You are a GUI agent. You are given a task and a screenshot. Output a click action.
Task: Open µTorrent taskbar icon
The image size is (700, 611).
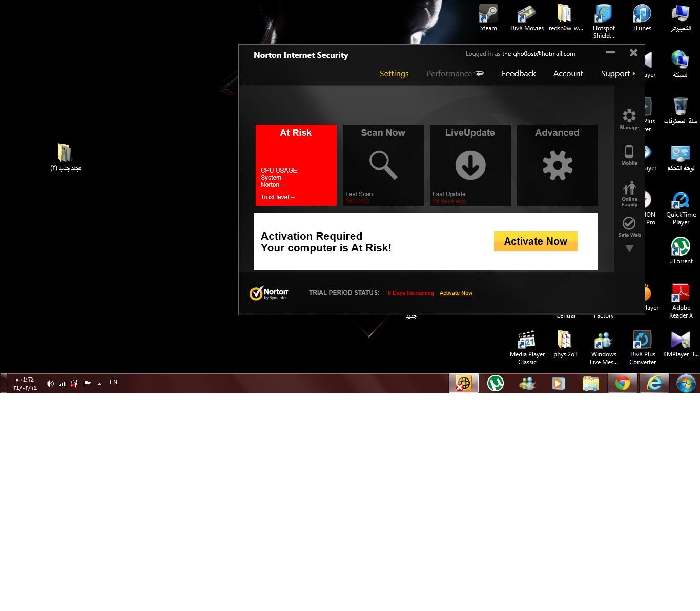click(x=495, y=383)
